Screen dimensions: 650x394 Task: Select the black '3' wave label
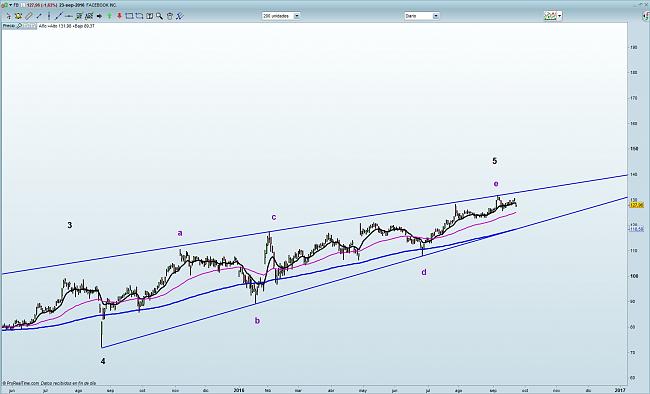pos(70,225)
